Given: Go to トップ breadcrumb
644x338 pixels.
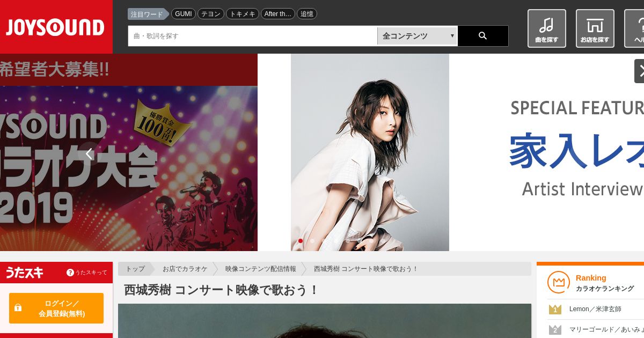Looking at the screenshot, I should [x=135, y=269].
